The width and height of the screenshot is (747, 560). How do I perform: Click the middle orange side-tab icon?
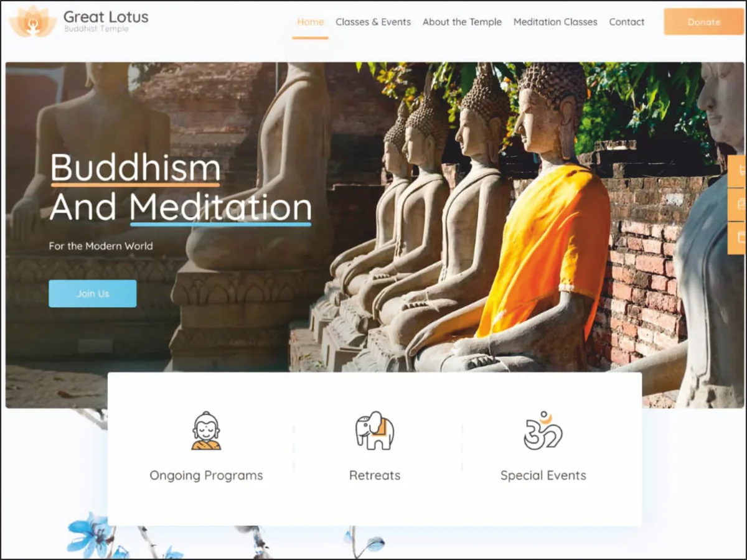[741, 204]
